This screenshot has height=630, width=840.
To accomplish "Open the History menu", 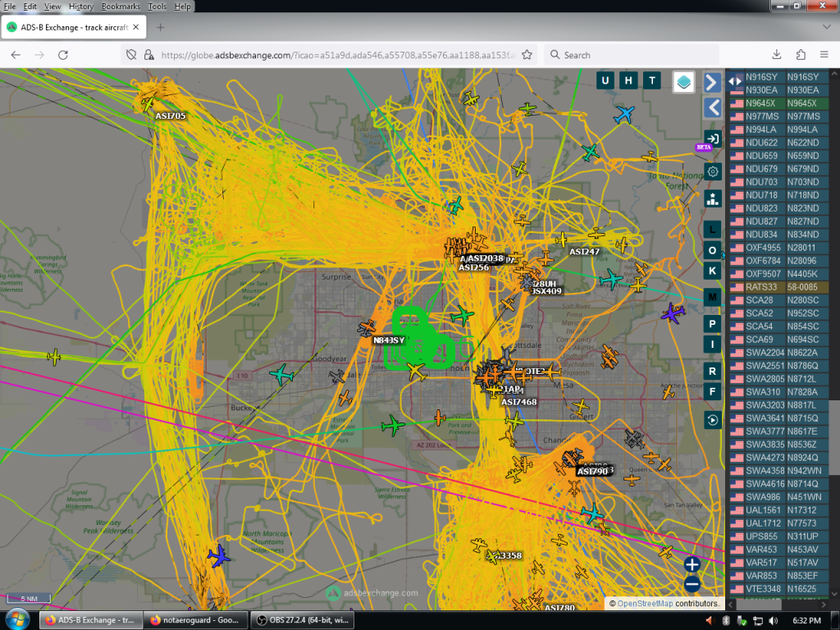I will pyautogui.click(x=81, y=7).
